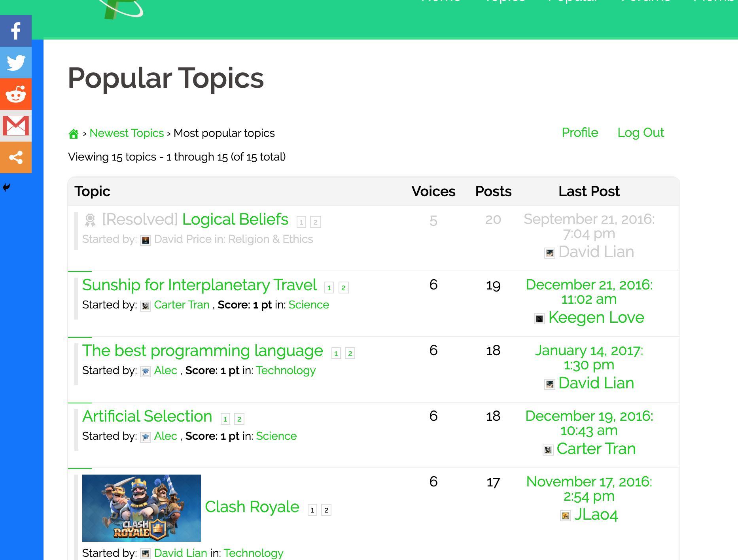The width and height of the screenshot is (738, 560).
Task: Open the orange more-sharing options icon
Action: coord(16,157)
